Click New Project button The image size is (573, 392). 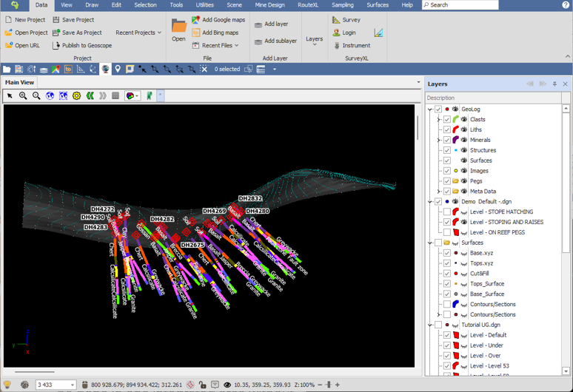pos(25,20)
